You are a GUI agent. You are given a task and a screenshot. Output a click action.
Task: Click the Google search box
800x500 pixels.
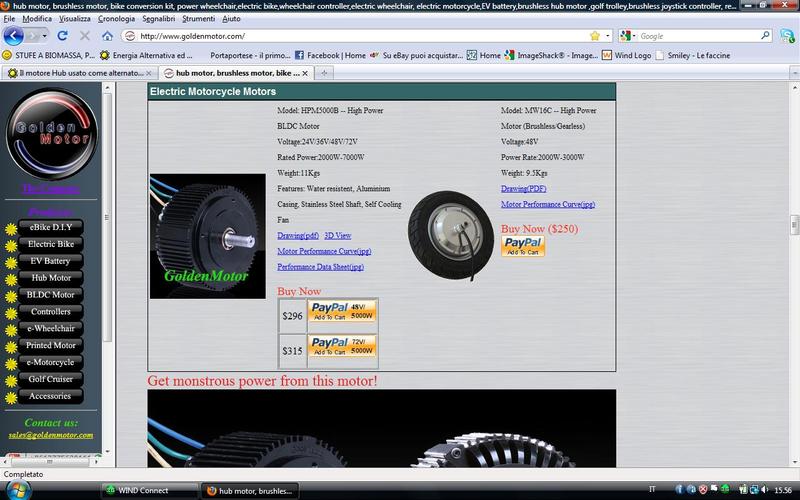698,36
